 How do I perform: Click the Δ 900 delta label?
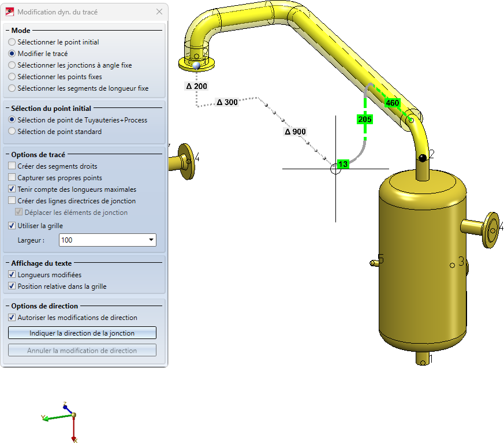pyautogui.click(x=295, y=132)
